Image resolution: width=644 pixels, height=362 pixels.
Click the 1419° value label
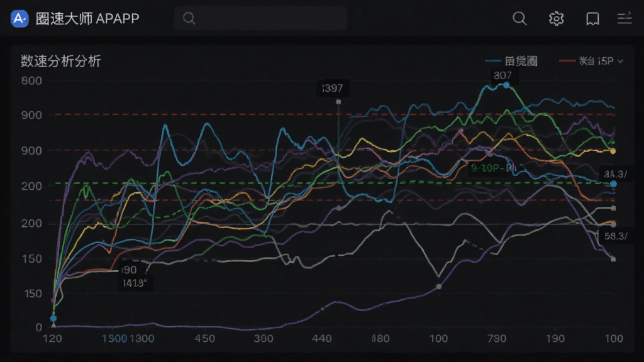click(135, 283)
